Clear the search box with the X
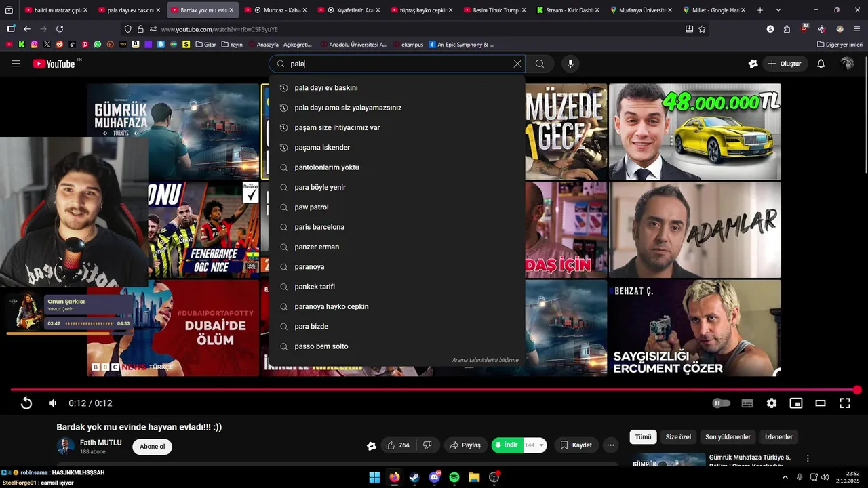 517,64
